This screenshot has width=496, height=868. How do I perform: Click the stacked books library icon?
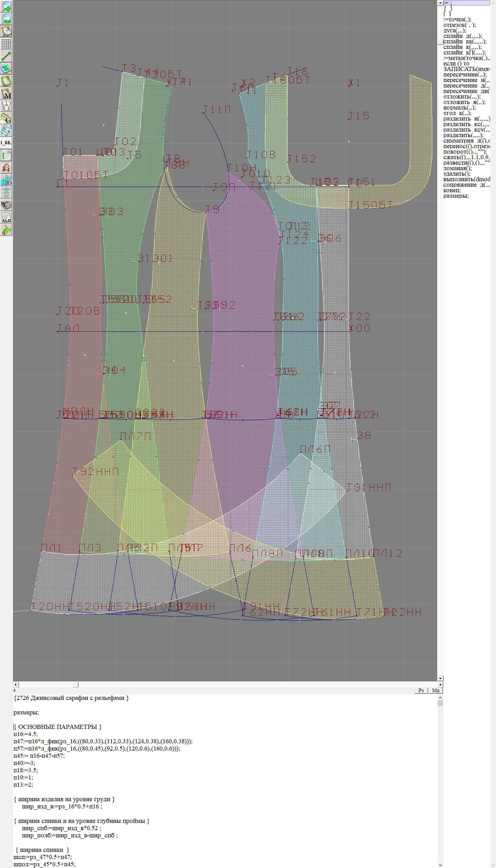pyautogui.click(x=6, y=205)
